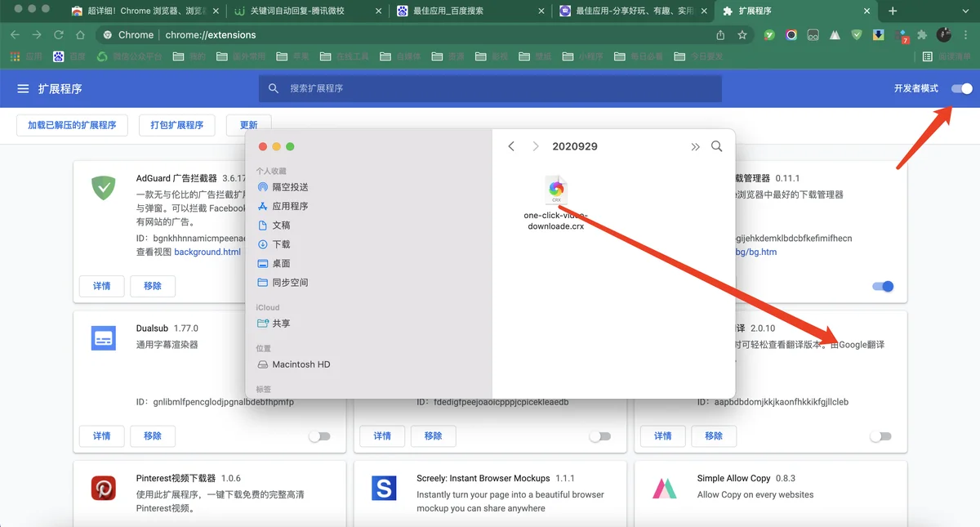Switch to the 最佳应用-分享好玩 tab
Viewport: 980px width, 527px height.
[634, 11]
